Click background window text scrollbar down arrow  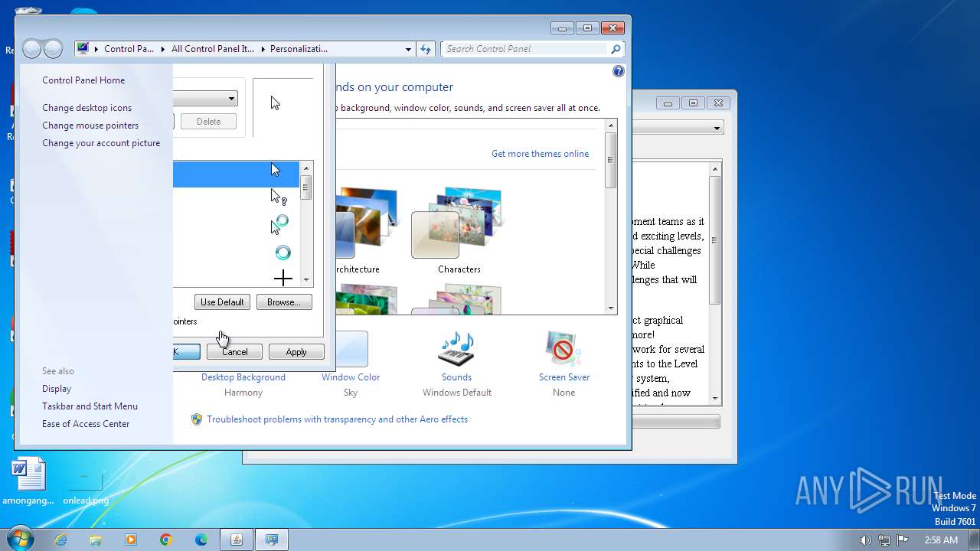[x=716, y=398]
